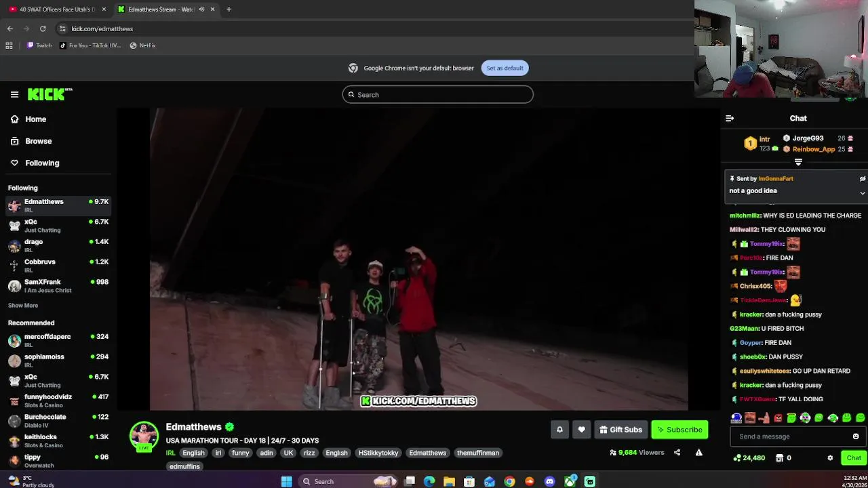Open the TikTok For You bookmark

click(90, 45)
